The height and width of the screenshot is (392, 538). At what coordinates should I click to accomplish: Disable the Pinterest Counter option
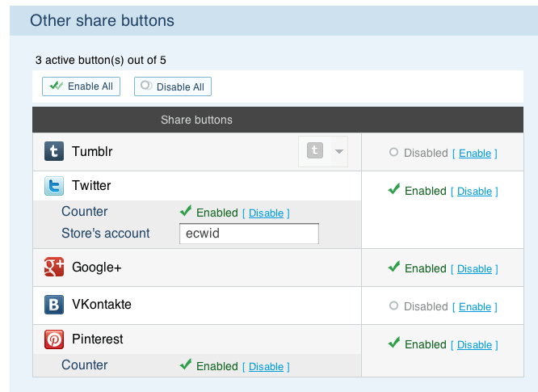266,367
